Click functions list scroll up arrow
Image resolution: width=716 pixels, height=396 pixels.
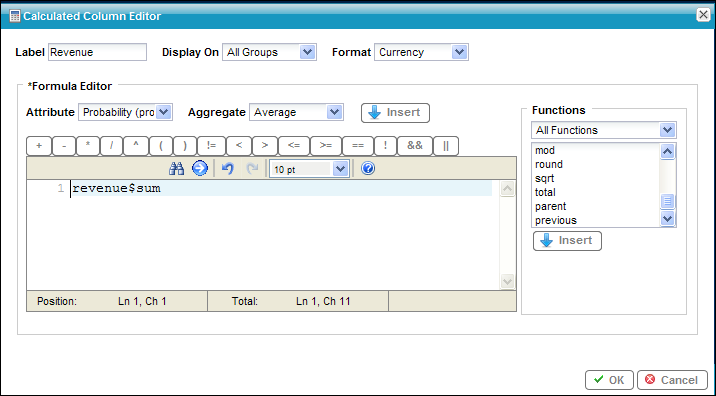click(x=667, y=151)
